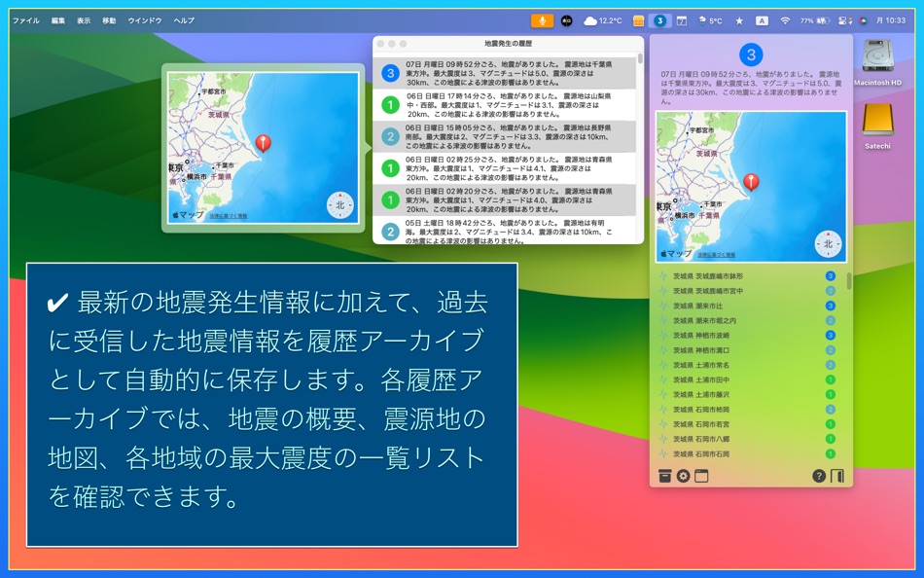The image size is (924, 578).
Task: Click the orange microphone menu bar icon
Action: [542, 20]
